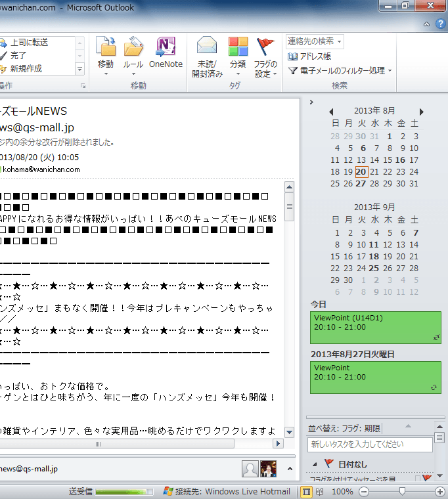
Task: Click recurrence icon on ViewPoint (U14D1)
Action: 436,337
